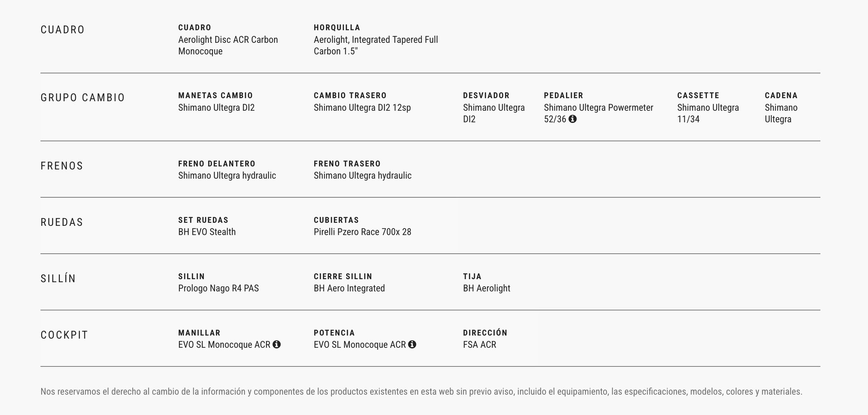This screenshot has width=868, height=415.
Task: Click the disclaimer text at the bottom
Action: click(421, 392)
